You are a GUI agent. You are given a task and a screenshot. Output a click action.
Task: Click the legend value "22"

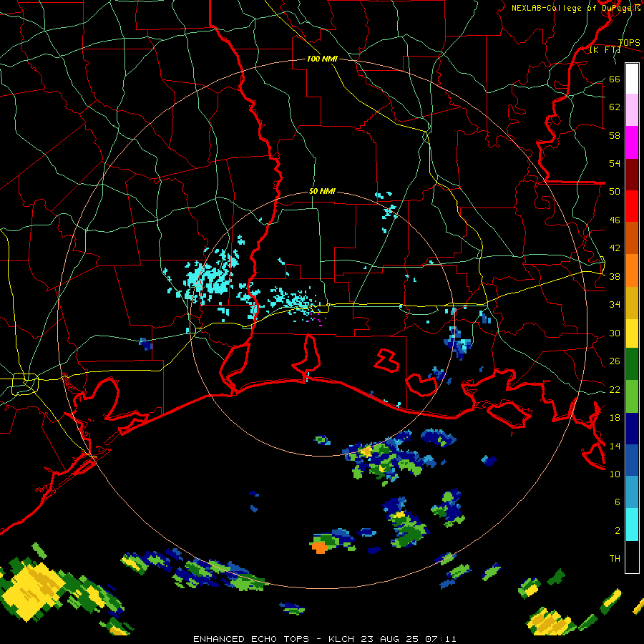coord(615,389)
